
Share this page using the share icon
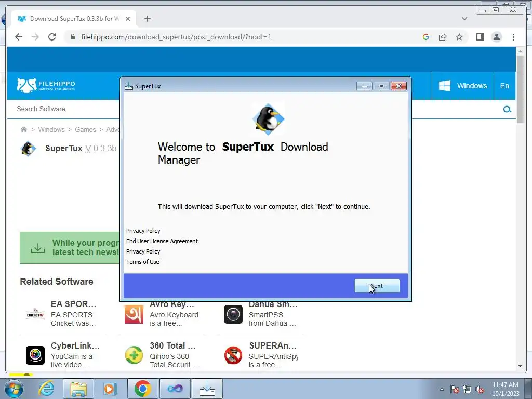coord(443,37)
